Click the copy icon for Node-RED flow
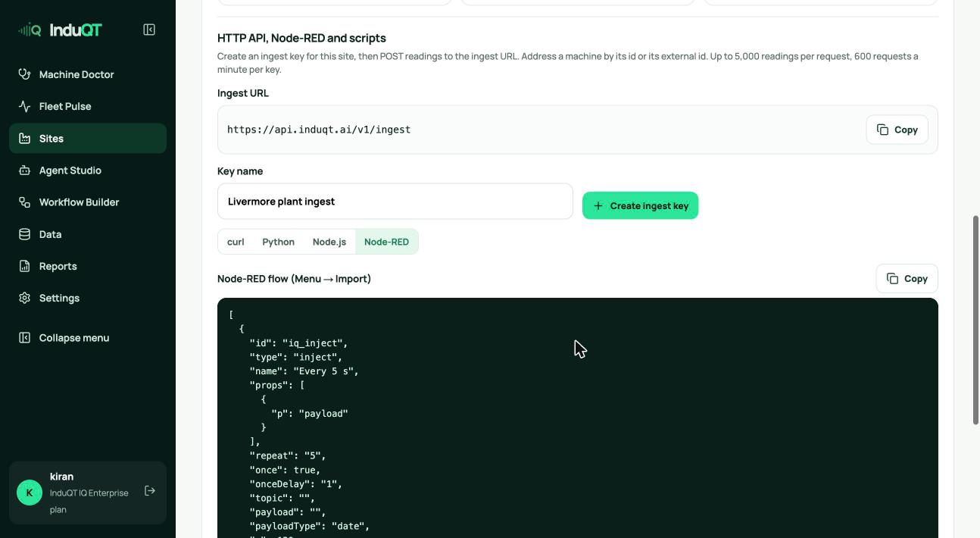 (x=892, y=279)
